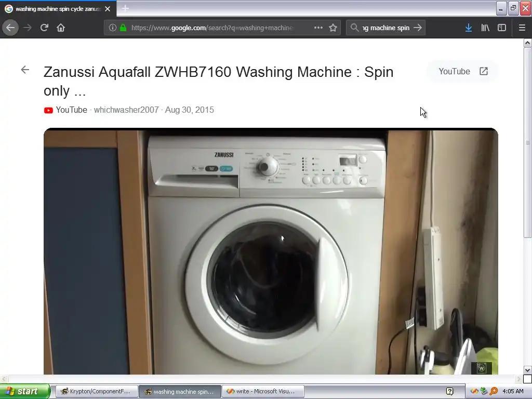The image size is (532, 399).
Task: Click the whichwasher2007 channel name
Action: tap(126, 110)
